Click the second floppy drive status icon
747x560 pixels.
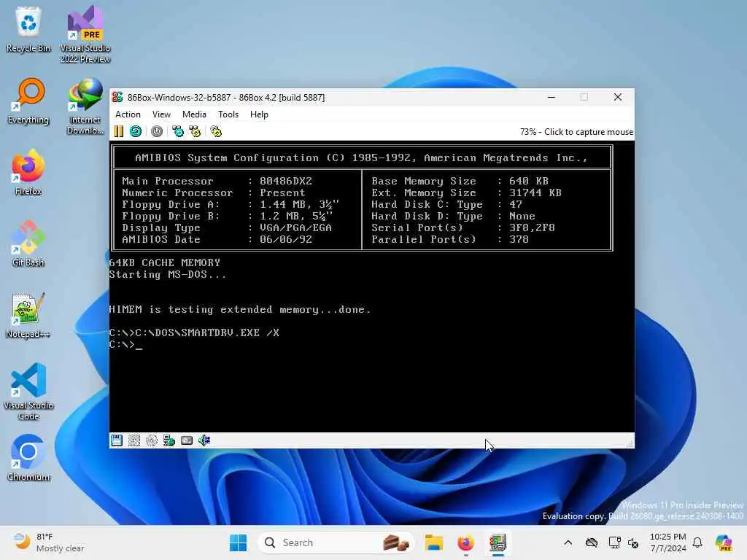pos(134,440)
